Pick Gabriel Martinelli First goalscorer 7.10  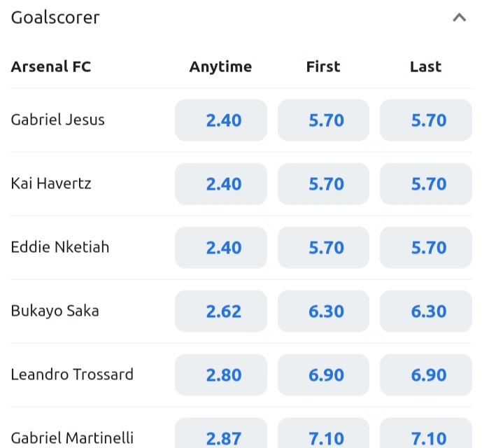coord(324,435)
